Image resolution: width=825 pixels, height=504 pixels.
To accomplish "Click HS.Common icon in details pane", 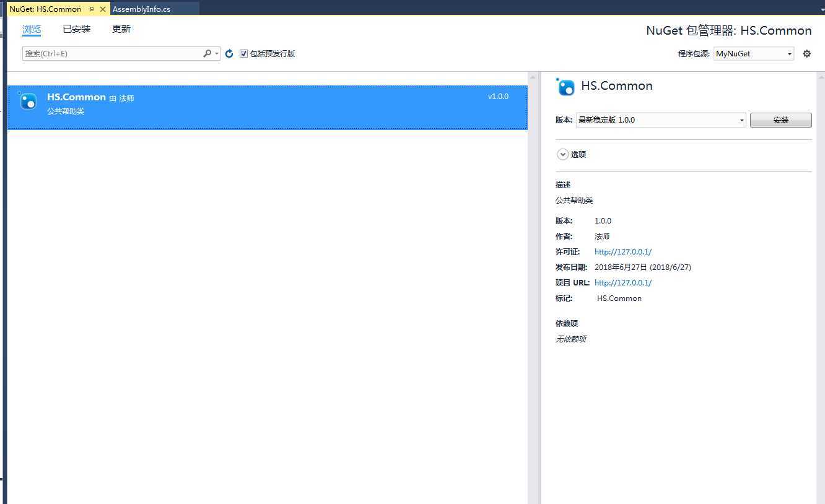I will [565, 87].
